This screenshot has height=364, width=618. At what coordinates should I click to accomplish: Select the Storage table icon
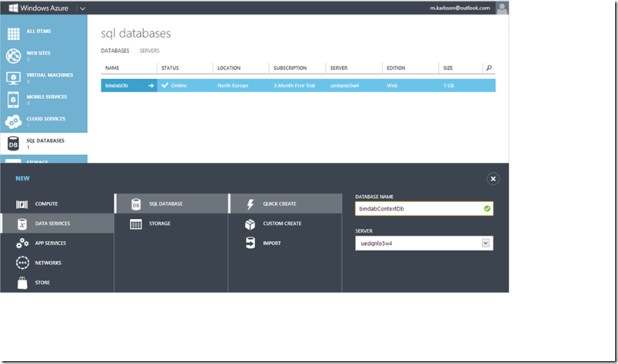point(136,224)
